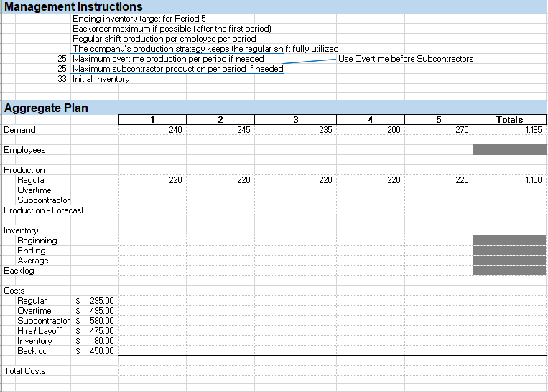Click the Ending inventory row label
Screen dimensions: 548x392
pos(32,251)
